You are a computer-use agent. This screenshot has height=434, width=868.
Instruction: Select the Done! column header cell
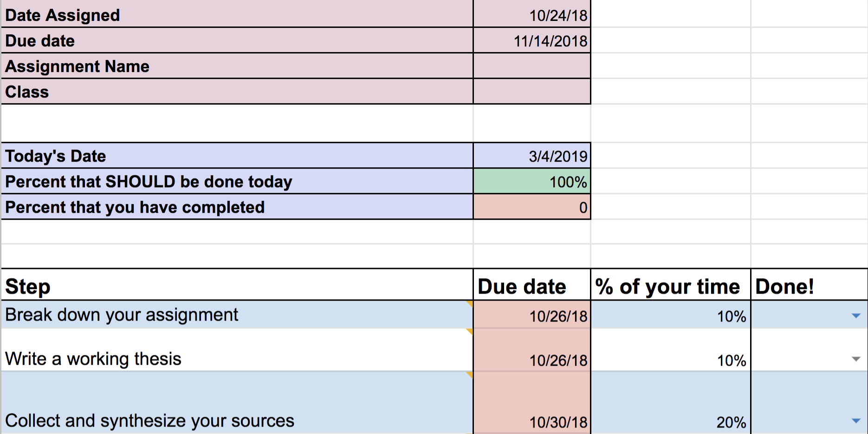809,286
